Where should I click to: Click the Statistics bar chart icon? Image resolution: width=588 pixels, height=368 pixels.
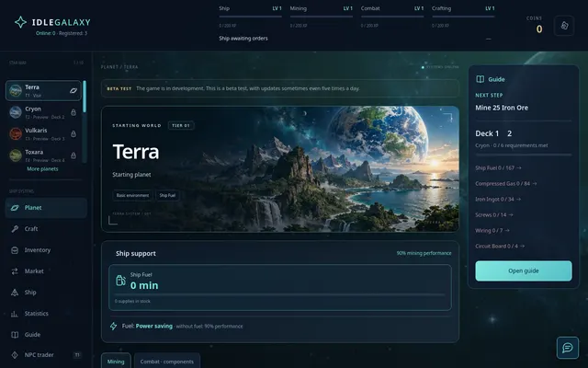click(x=15, y=314)
